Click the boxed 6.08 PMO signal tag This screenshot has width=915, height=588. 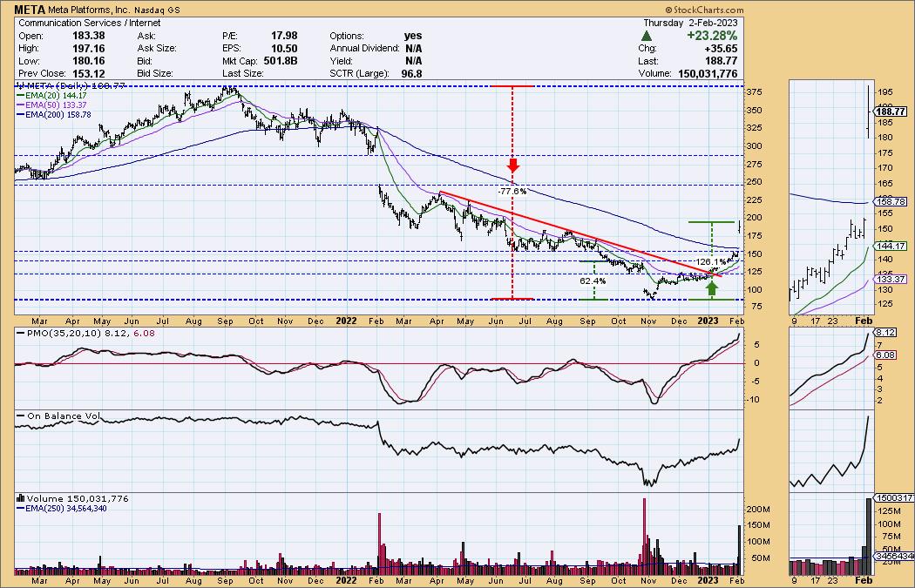tap(886, 355)
